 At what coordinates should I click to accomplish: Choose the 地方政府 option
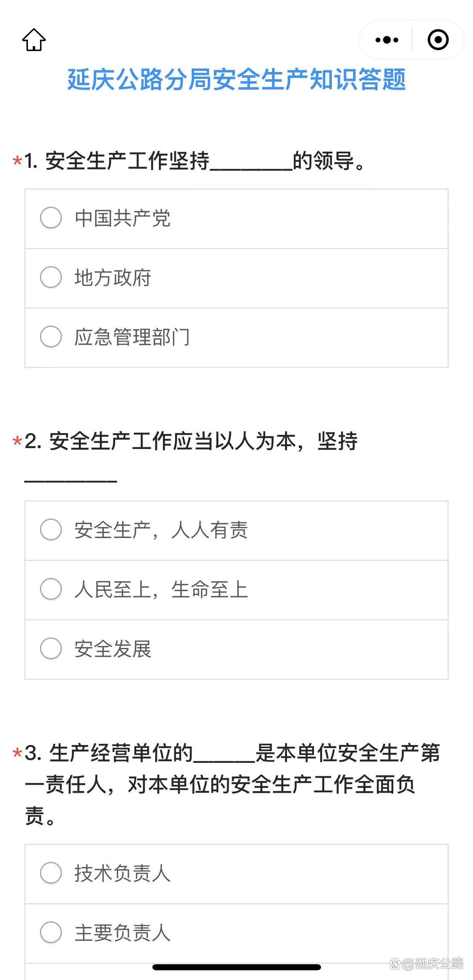[x=51, y=277]
